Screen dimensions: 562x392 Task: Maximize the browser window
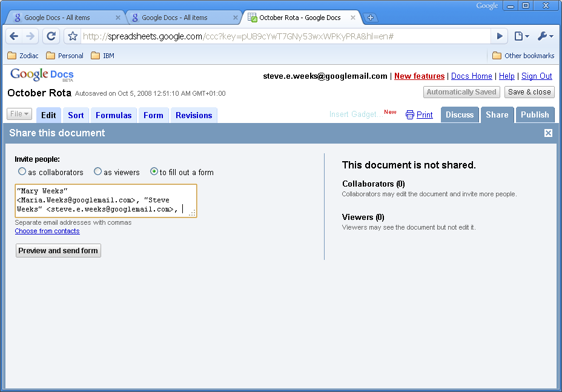click(x=526, y=5)
